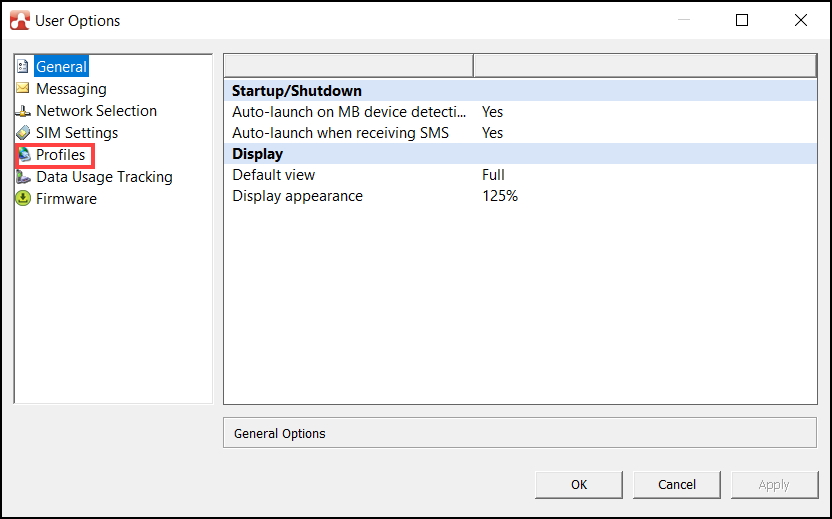Viewport: 832px width, 519px height.
Task: Click the Network Selection icon
Action: (x=23, y=111)
